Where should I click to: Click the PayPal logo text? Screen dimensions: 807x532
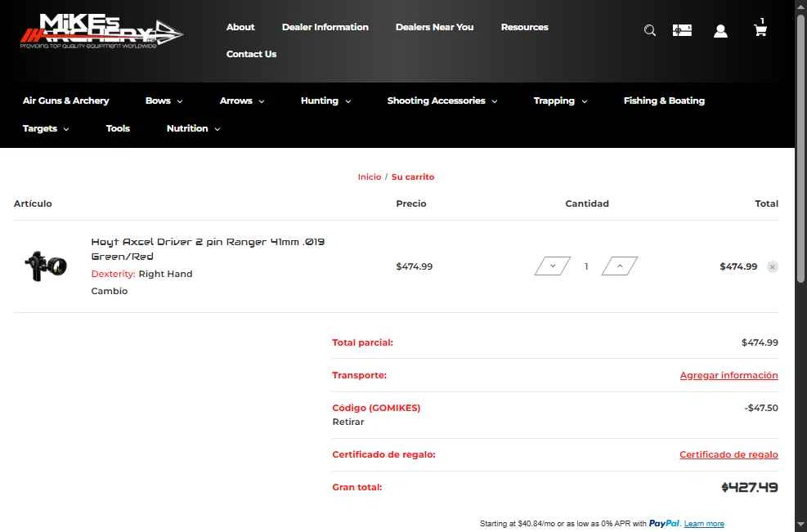[664, 523]
